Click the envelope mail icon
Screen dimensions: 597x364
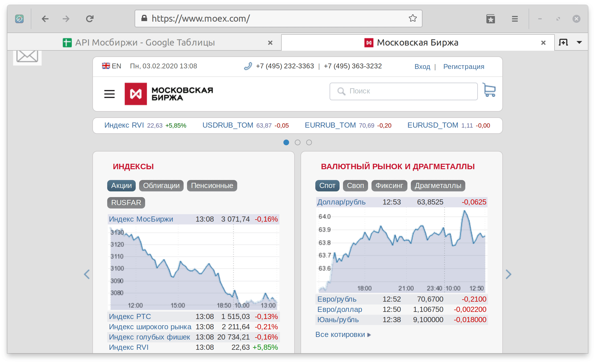pos(27,56)
